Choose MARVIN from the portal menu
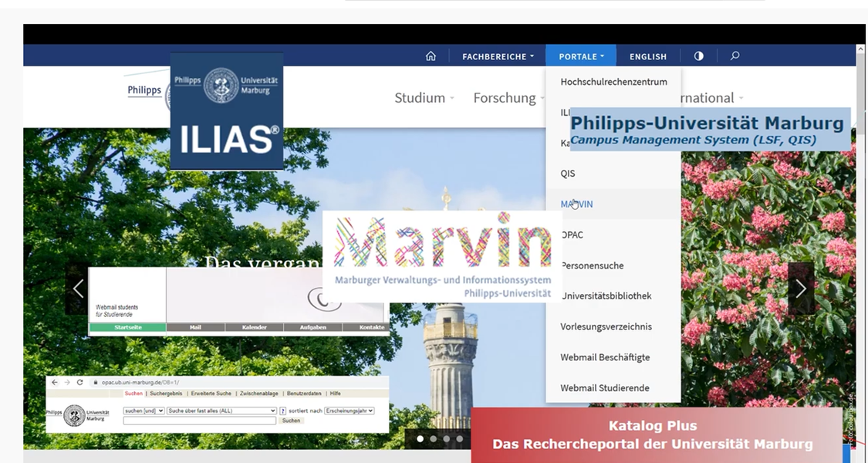 pos(613,204)
